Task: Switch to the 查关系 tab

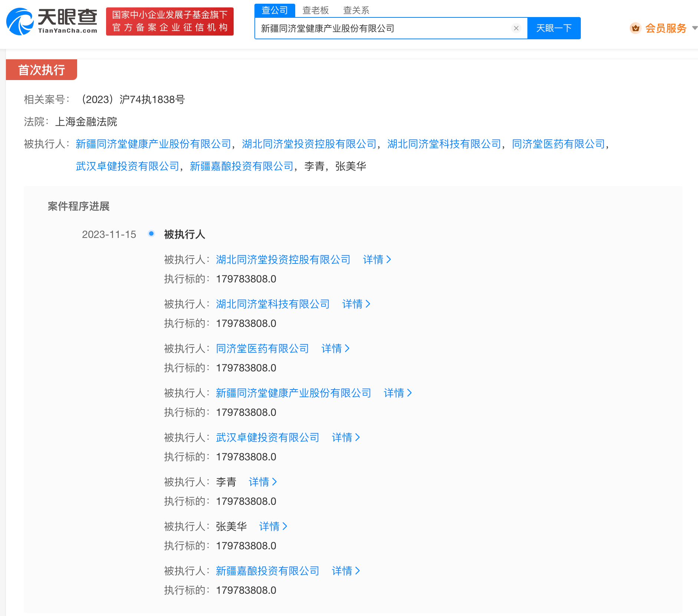Action: tap(356, 10)
